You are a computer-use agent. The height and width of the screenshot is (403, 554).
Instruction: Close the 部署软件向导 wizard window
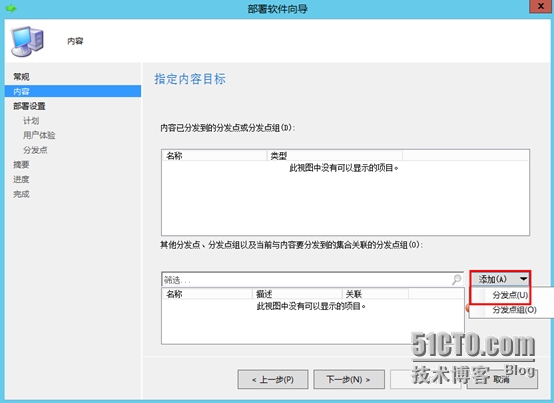(541, 6)
